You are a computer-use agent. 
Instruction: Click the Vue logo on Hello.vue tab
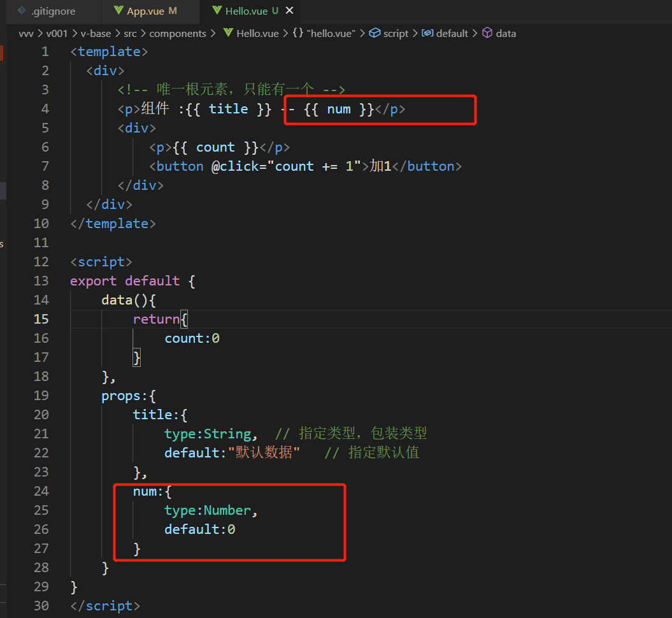[x=217, y=11]
